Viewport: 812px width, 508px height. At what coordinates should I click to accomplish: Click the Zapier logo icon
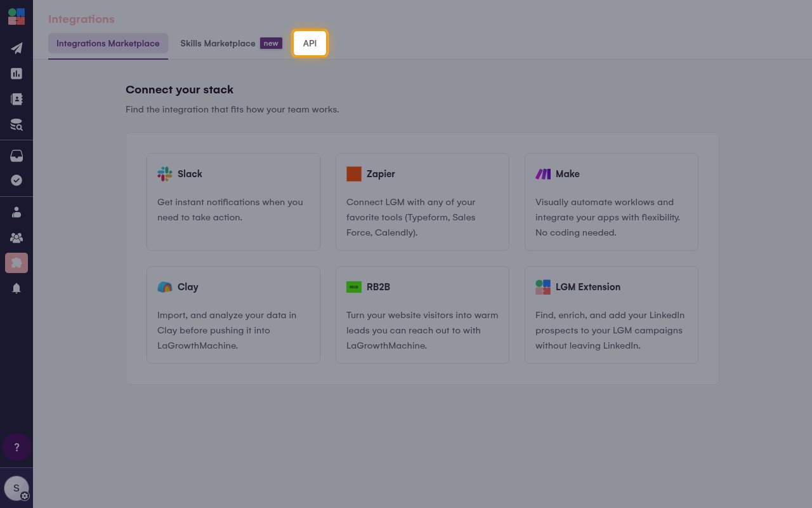[354, 174]
